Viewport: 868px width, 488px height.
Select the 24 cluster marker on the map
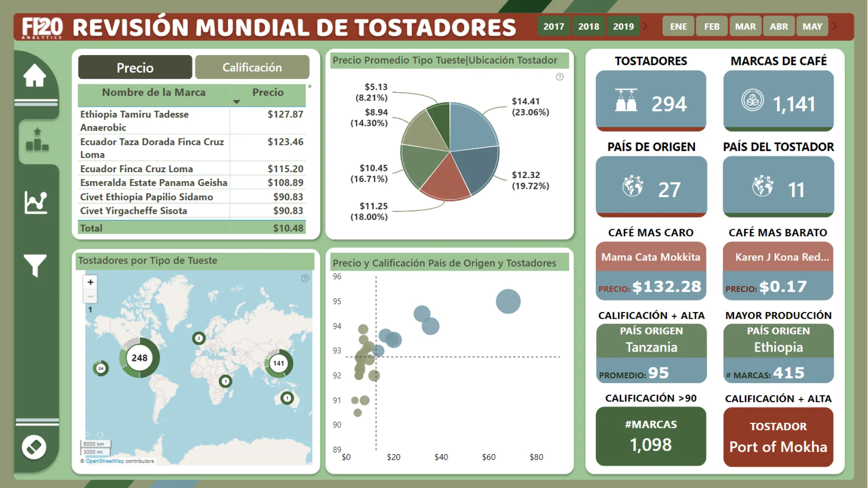point(101,368)
